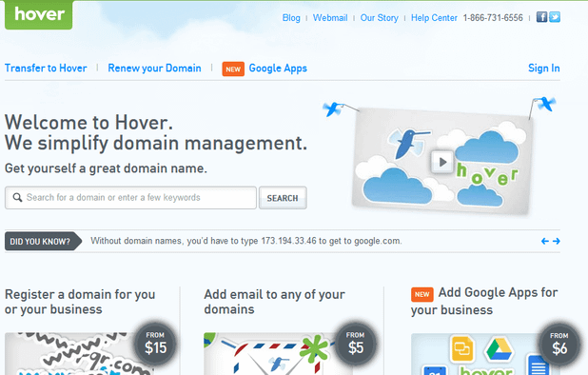Click the From $15 price badge
588x375 pixels.
pos(155,344)
